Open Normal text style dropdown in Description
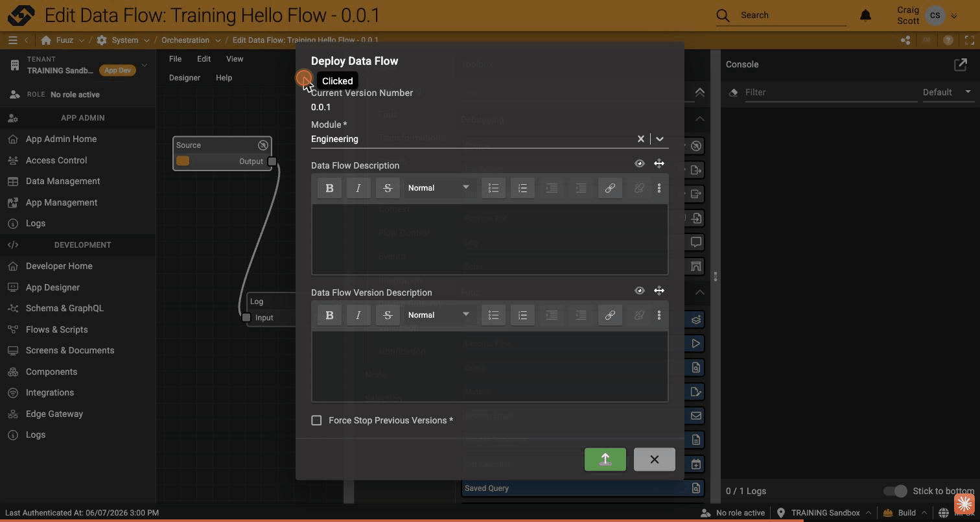The height and width of the screenshot is (522, 980). (x=438, y=188)
